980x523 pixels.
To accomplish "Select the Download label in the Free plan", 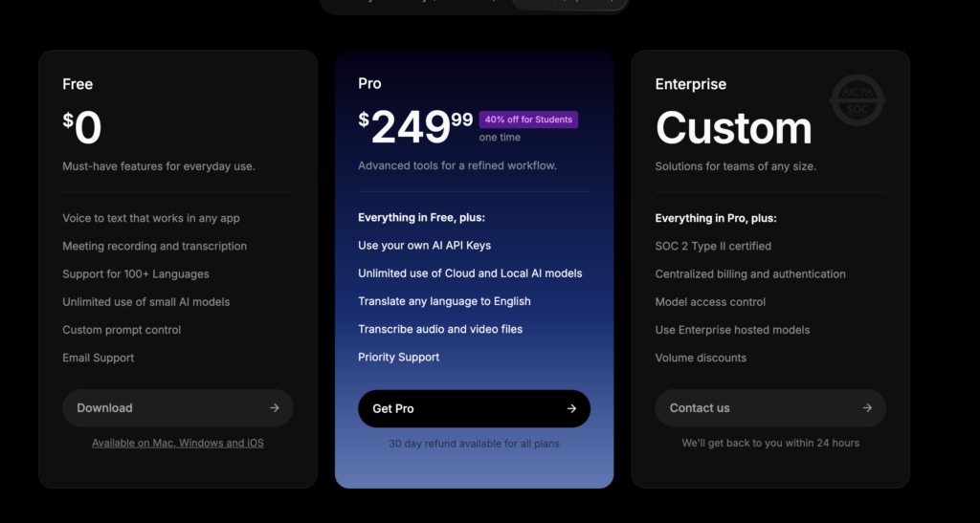I will [104, 407].
